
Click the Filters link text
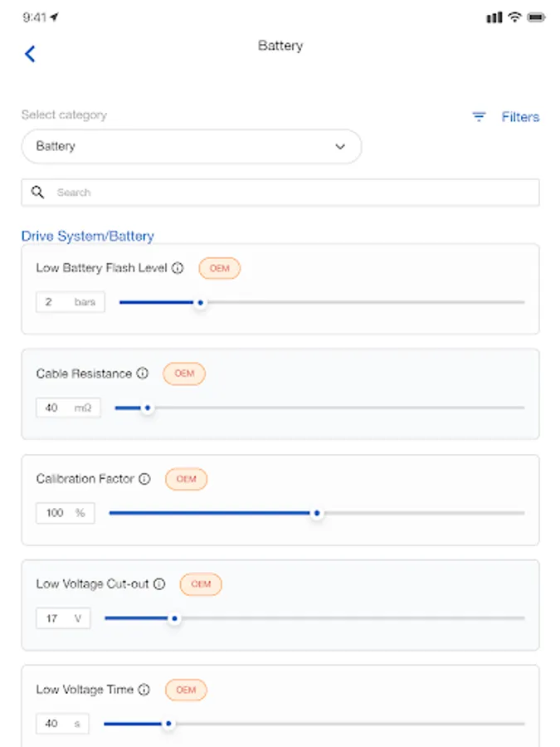tap(520, 117)
